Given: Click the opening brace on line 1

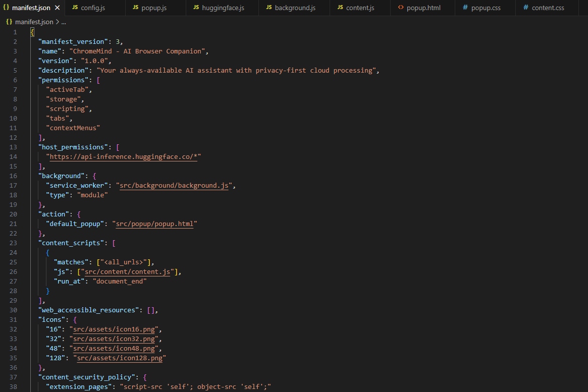Looking at the screenshot, I should pyautogui.click(x=32, y=32).
